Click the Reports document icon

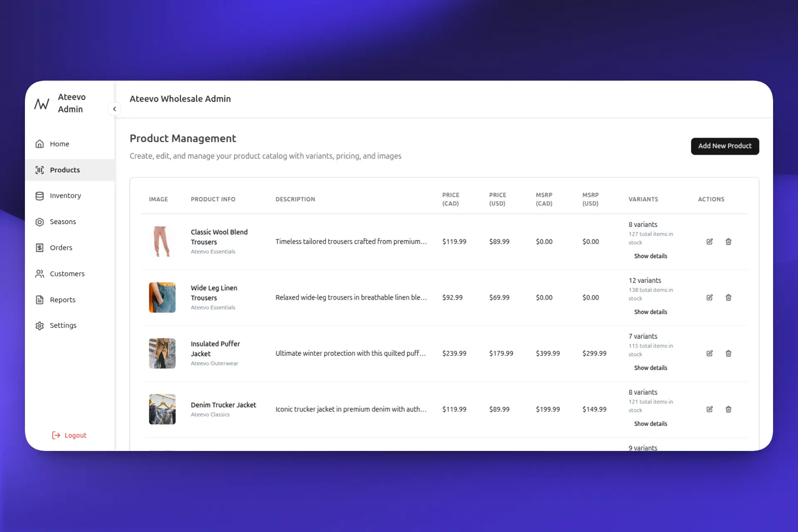[39, 300]
